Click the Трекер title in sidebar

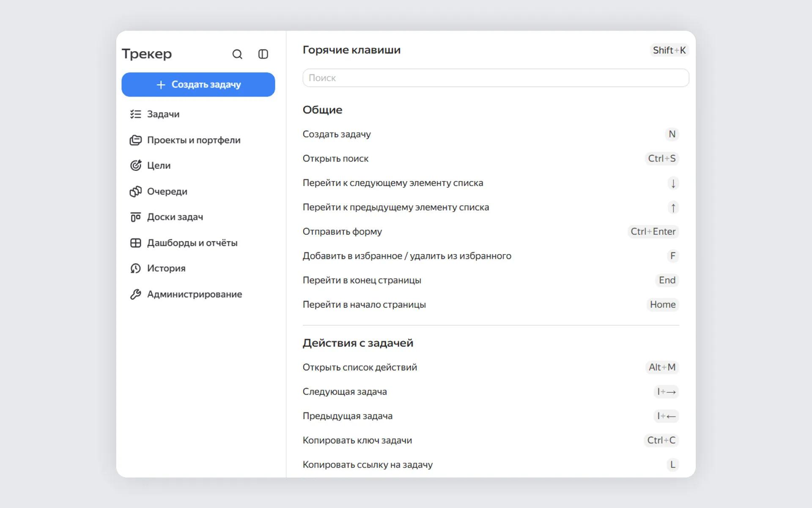click(x=147, y=54)
